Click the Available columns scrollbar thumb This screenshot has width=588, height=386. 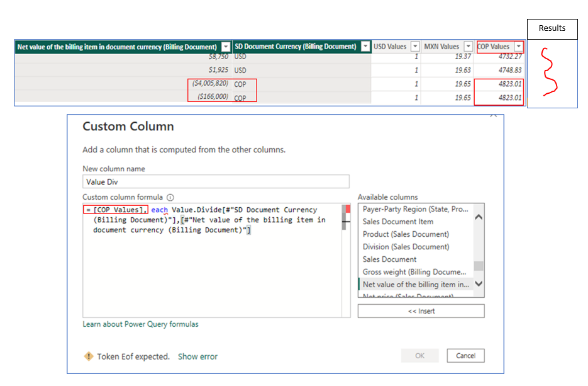point(479,266)
